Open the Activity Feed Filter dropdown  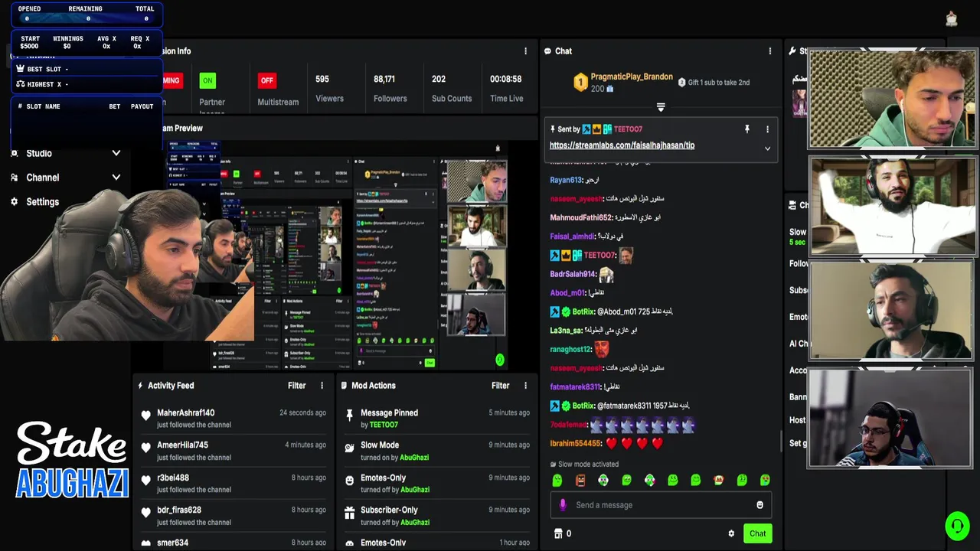(x=297, y=386)
